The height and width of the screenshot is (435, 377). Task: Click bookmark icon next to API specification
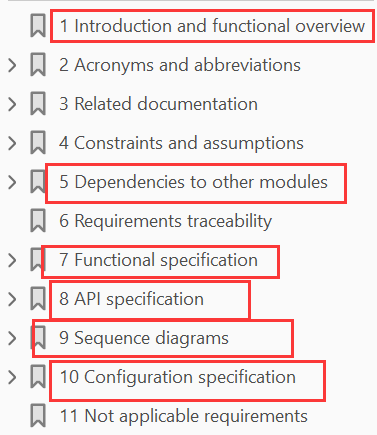click(x=38, y=299)
